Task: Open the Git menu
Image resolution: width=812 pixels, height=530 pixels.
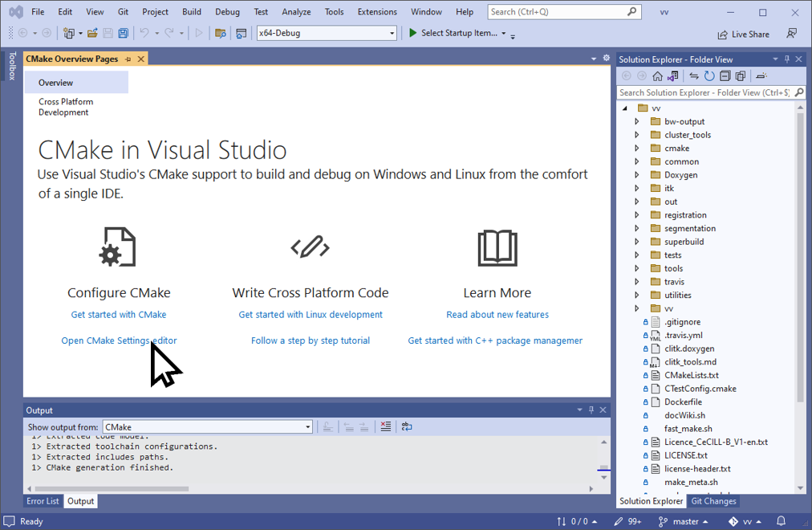Action: coord(123,11)
